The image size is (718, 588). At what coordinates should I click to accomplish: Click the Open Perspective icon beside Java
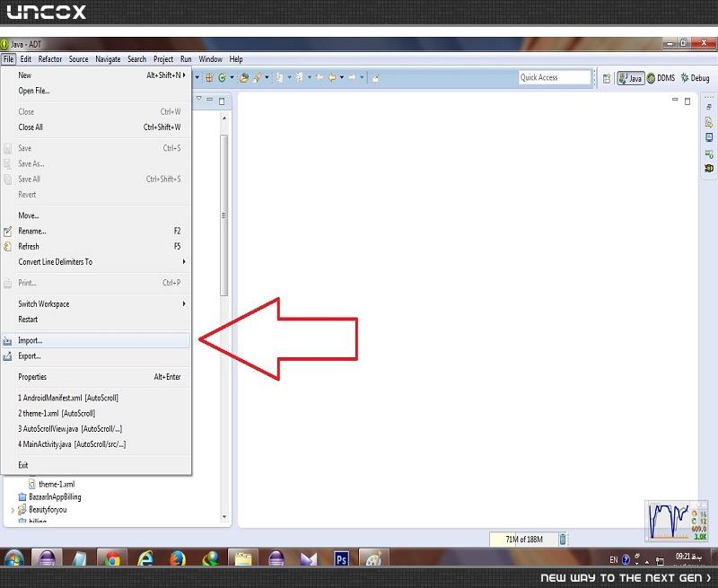point(607,78)
